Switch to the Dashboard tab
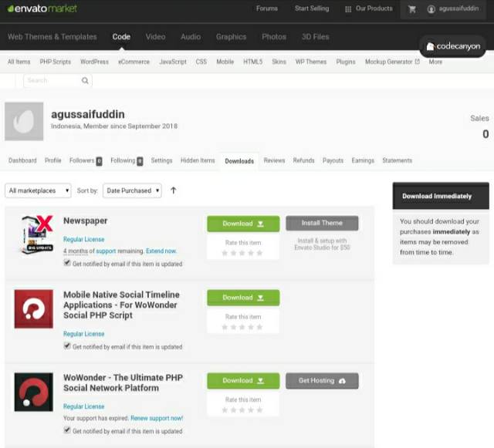The height and width of the screenshot is (448, 494). 22,160
